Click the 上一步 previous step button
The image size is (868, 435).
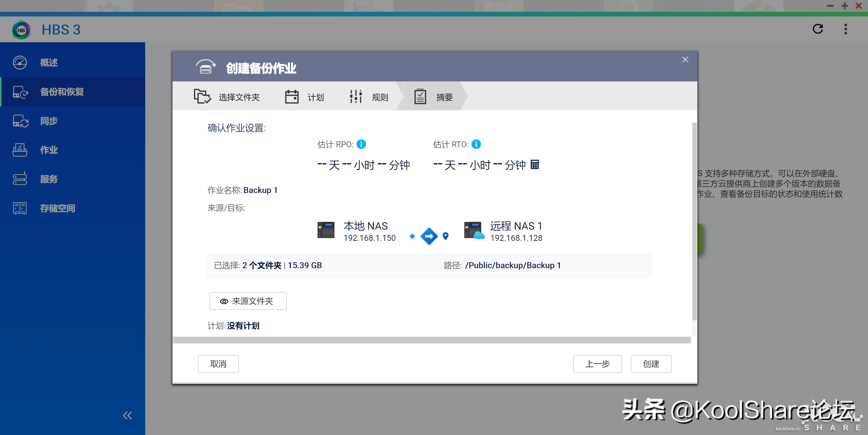coord(597,364)
